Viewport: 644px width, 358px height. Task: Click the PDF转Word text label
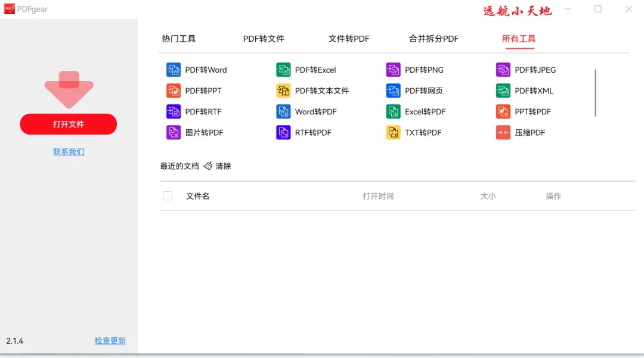(x=206, y=70)
